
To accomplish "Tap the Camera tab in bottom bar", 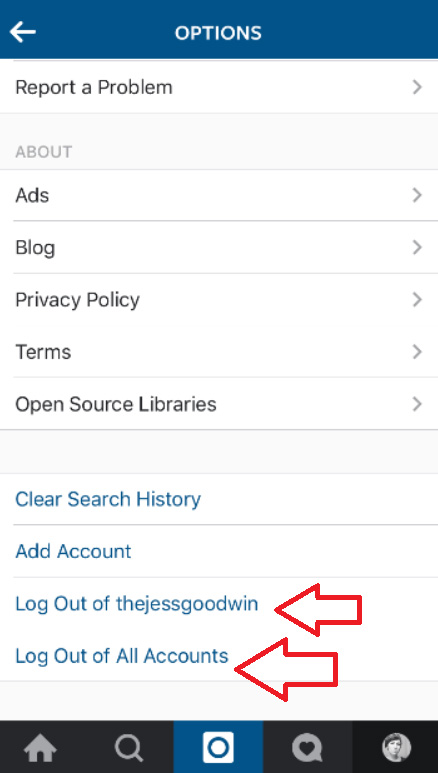I will [x=219, y=747].
